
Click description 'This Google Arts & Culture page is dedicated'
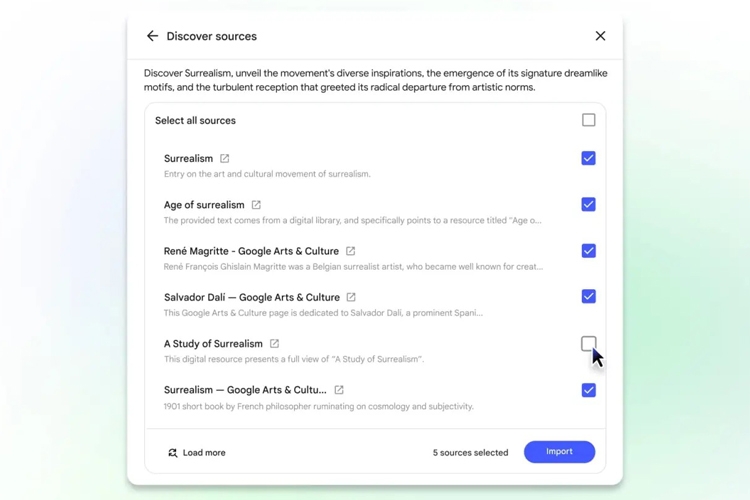323,313
